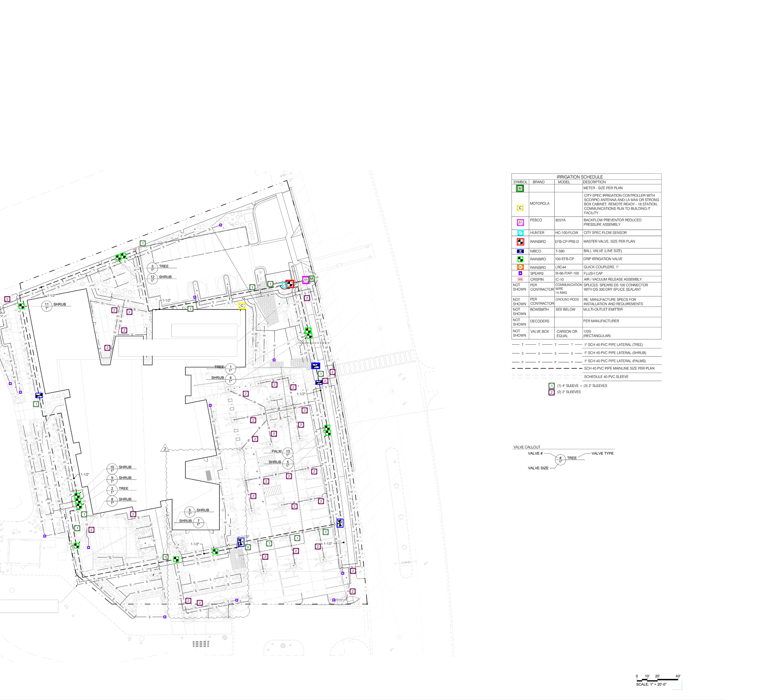This screenshot has height=700, width=767.
Task: Click valve 11 SHRUB callout circle
Action: point(47,306)
